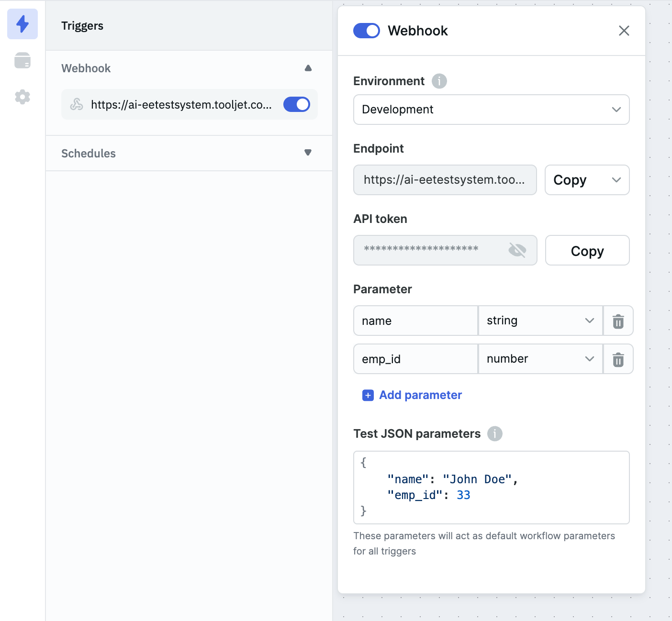Viewport: 672px width, 621px height.
Task: Click the Environment info icon
Action: click(x=439, y=81)
